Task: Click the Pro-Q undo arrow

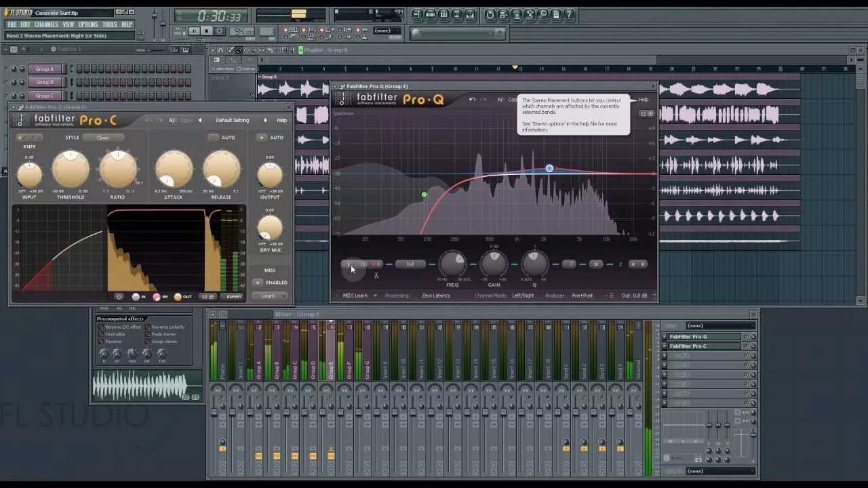Action: 472,100
